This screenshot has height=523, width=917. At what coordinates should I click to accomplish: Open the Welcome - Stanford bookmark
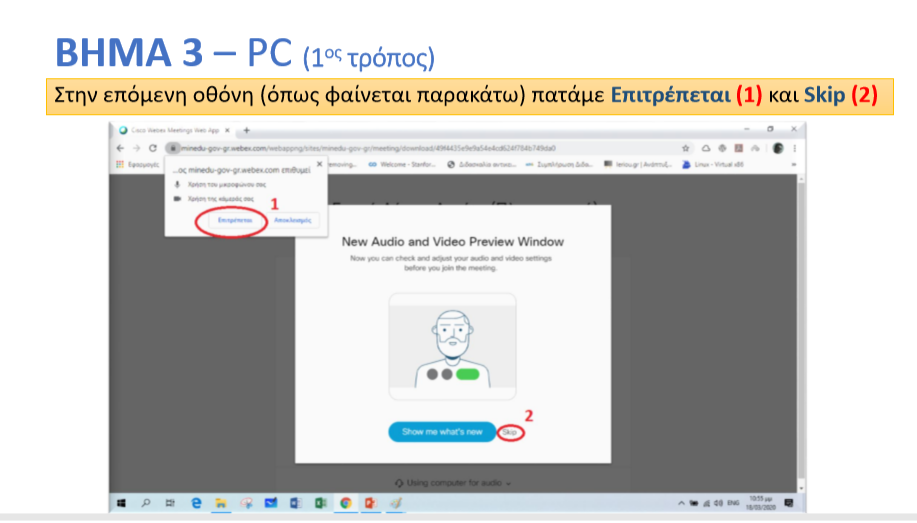[402, 164]
